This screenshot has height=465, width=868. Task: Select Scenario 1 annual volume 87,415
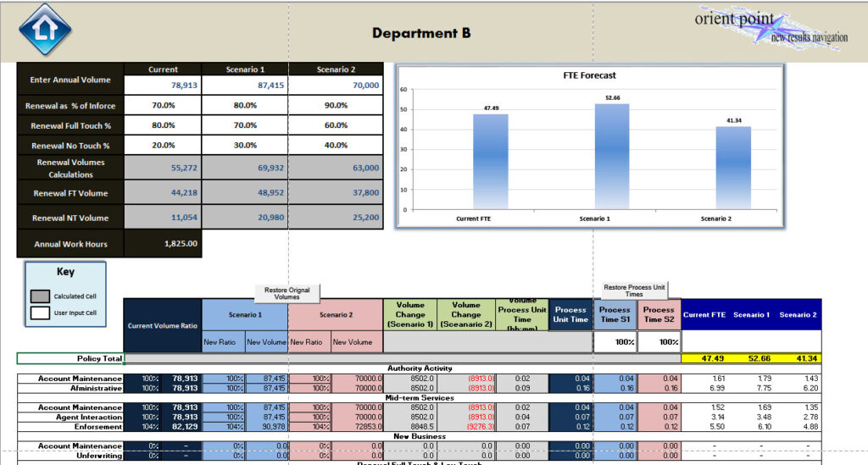245,86
